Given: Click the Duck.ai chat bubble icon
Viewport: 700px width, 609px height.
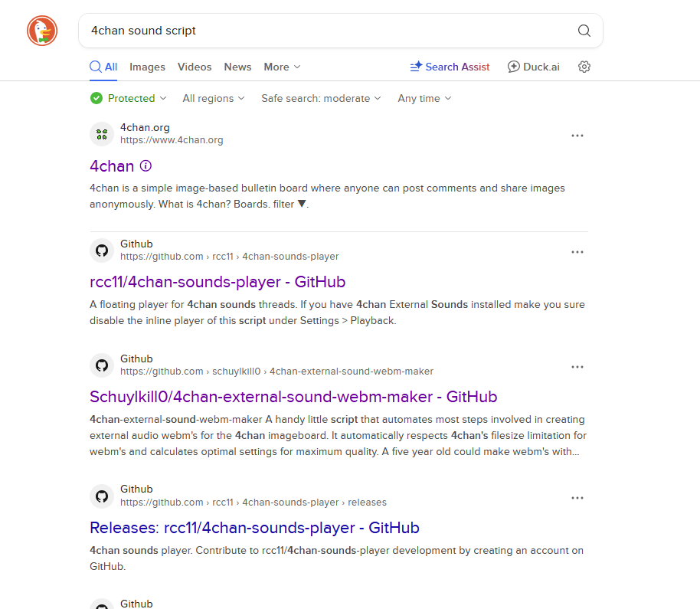Looking at the screenshot, I should coord(513,67).
